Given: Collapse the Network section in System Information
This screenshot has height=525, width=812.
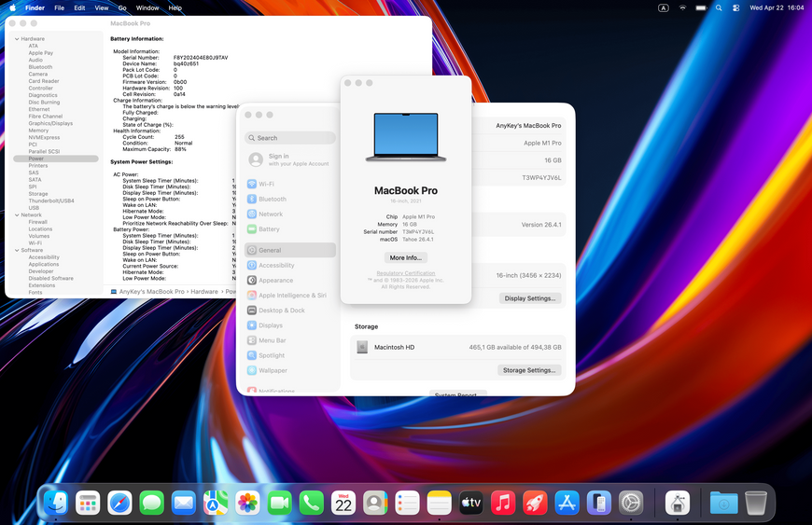Looking at the screenshot, I should [17, 214].
